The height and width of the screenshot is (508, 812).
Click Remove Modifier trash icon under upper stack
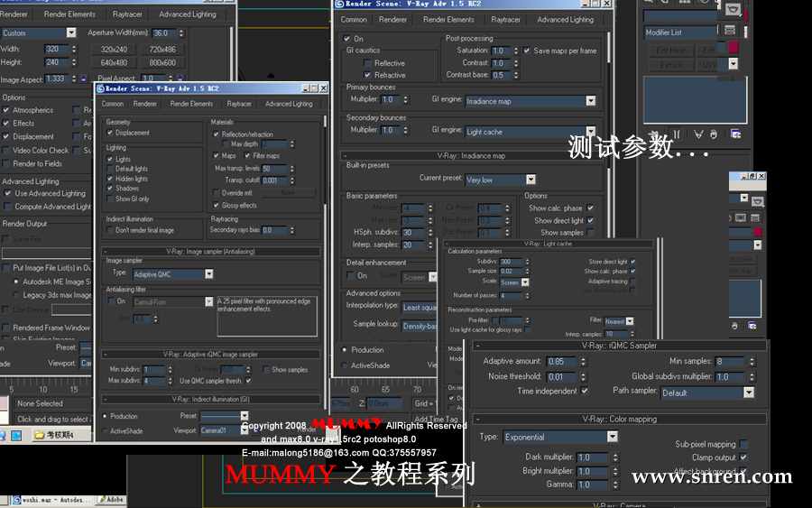coord(714,134)
